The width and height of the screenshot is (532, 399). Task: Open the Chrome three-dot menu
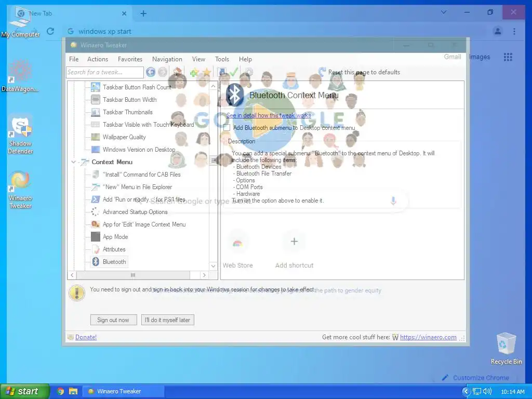514,31
